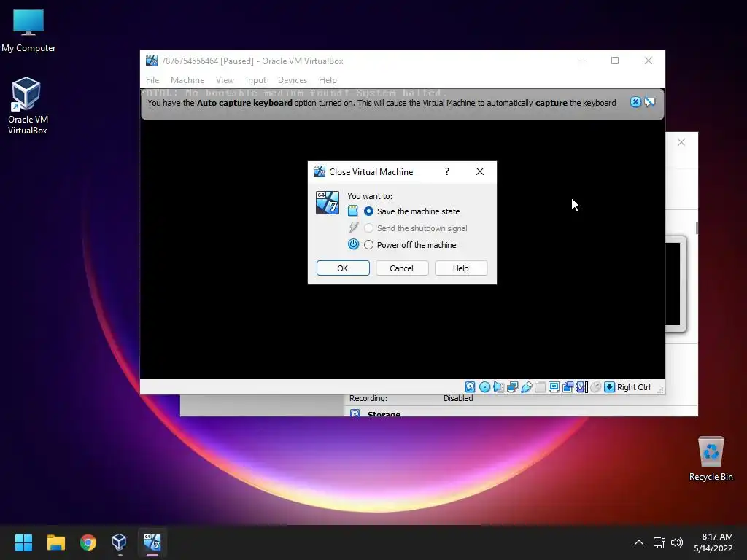This screenshot has width=747, height=560.
Task: Click the CPU virtualization status icon
Action: [x=581, y=387]
